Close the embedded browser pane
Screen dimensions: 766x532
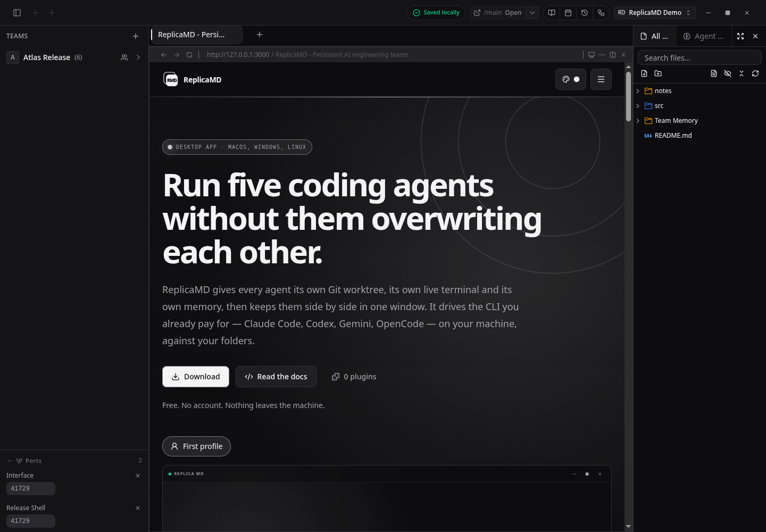pos(623,55)
